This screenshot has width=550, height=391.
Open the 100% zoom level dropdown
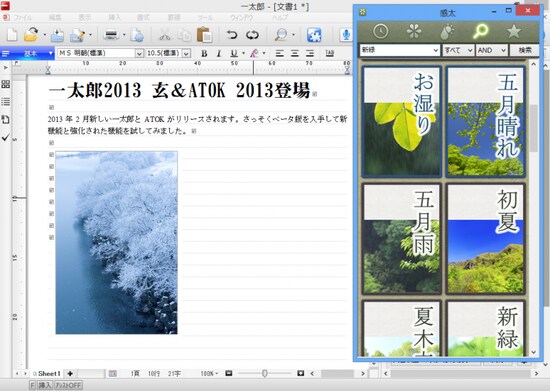tap(209, 373)
